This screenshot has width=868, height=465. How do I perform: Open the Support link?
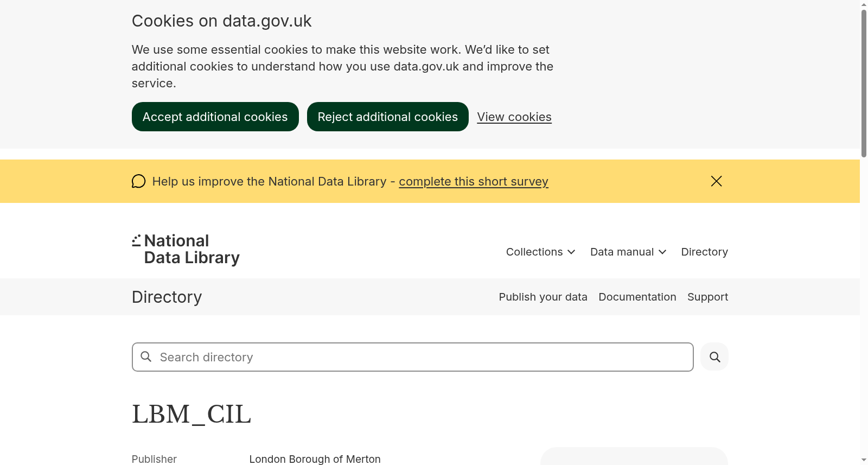point(707,297)
